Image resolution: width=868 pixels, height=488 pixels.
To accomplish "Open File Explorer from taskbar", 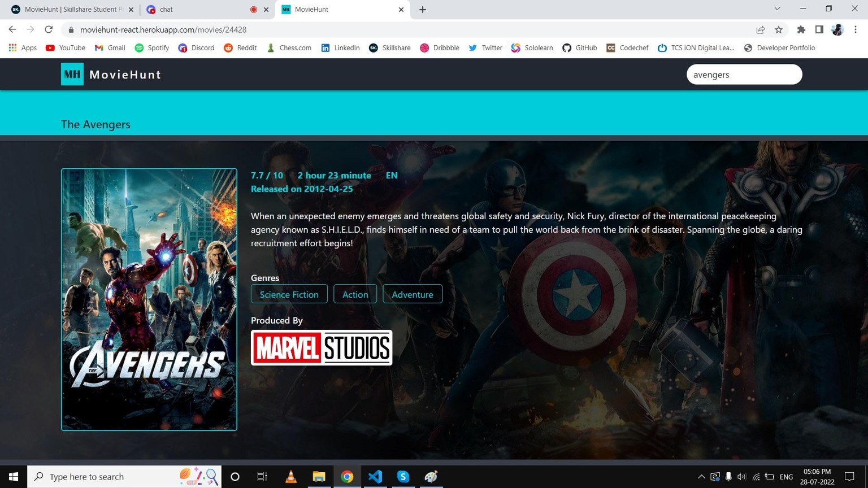I will coord(319,477).
